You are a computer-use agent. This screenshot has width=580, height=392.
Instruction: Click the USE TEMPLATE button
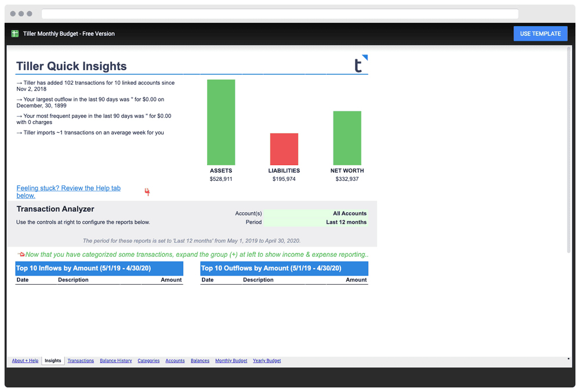(541, 34)
